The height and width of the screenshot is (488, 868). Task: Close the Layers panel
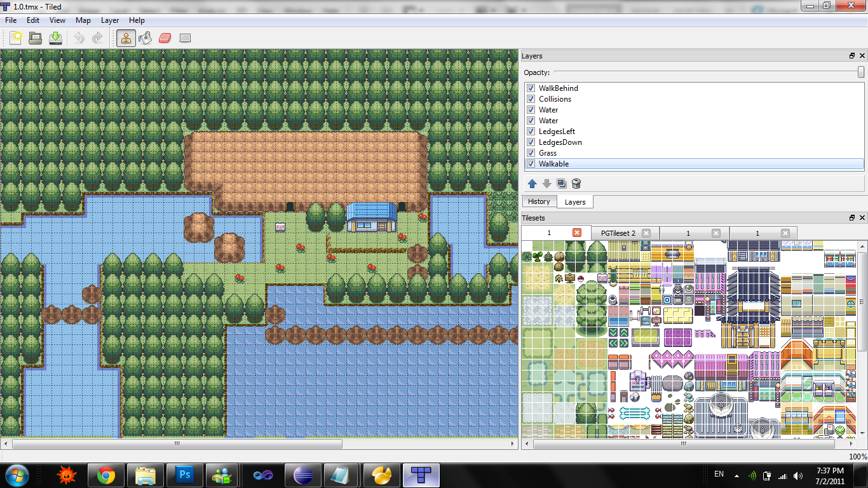(x=861, y=56)
